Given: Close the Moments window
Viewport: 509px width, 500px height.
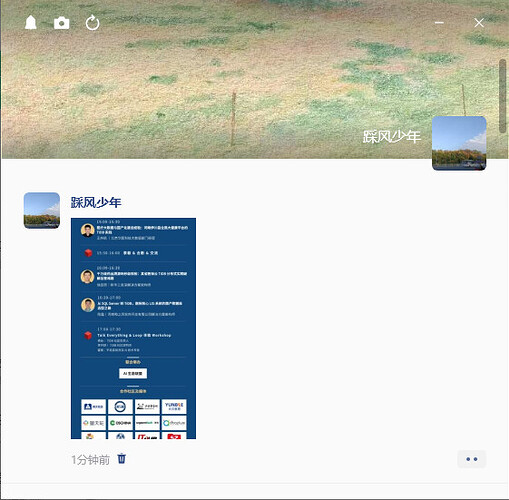Looking at the screenshot, I should click(x=479, y=23).
